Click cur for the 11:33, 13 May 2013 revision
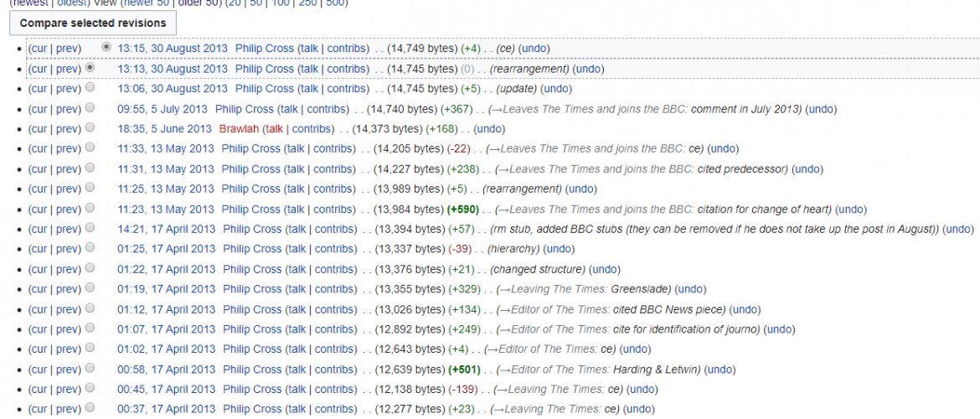980x419 pixels. [39, 149]
